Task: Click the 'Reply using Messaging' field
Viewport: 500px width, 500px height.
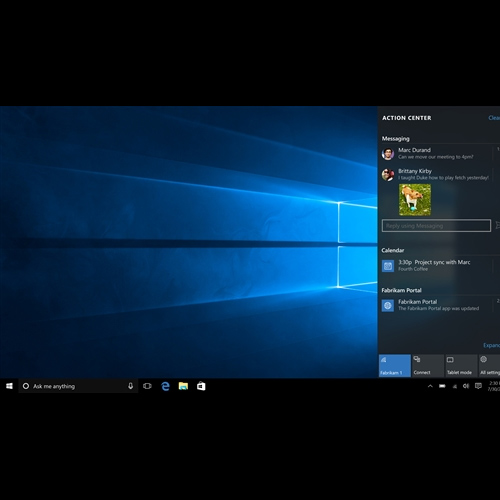Action: pyautogui.click(x=436, y=226)
